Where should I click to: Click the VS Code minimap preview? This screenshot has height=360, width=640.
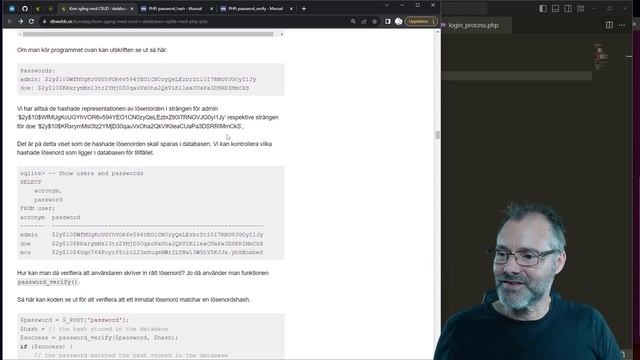(601, 56)
